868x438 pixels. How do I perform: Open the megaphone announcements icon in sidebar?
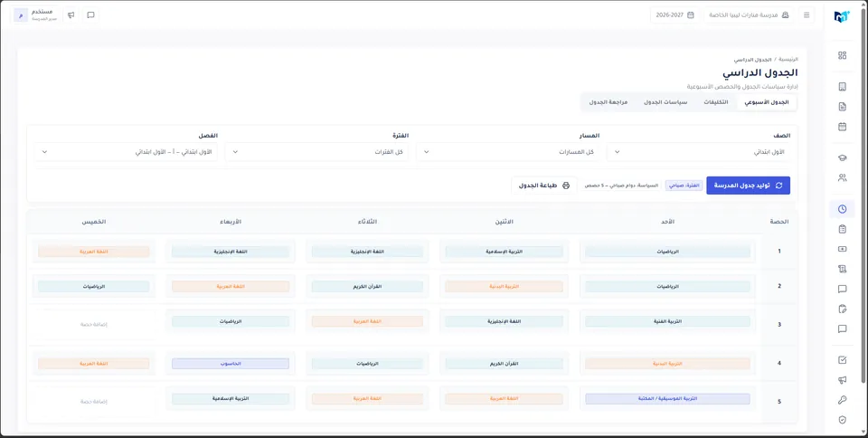coord(842,380)
